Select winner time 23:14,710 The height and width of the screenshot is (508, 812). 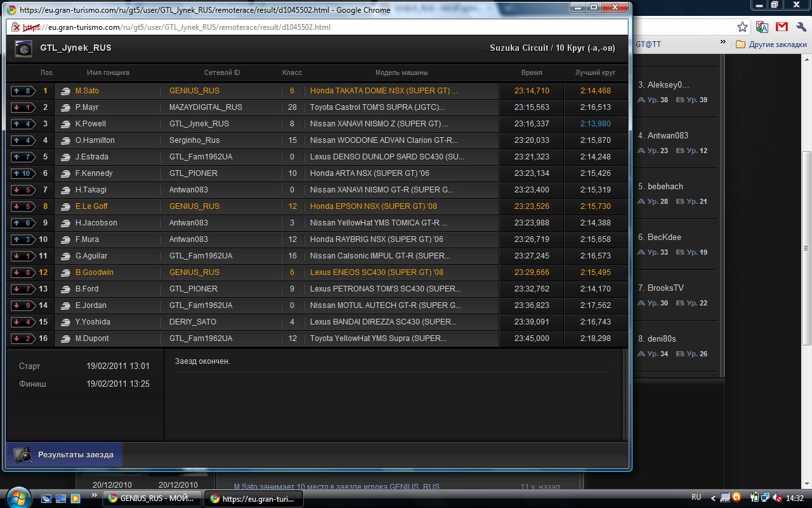(x=532, y=91)
